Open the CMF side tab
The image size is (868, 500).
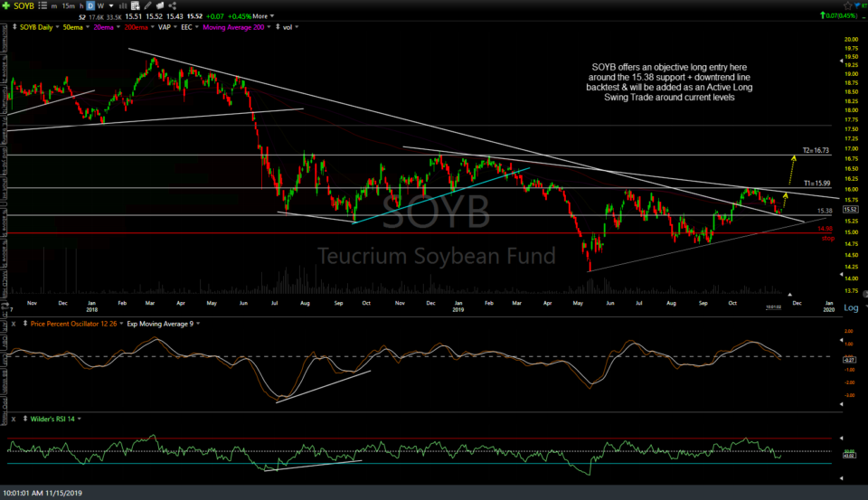[x=4, y=359]
